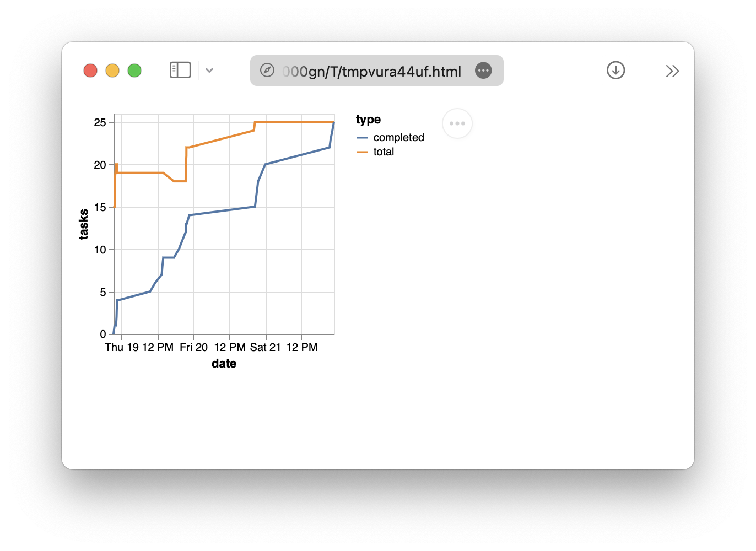756x551 pixels.
Task: Focus the address bar with tmpvura44uf.html
Action: click(377, 71)
